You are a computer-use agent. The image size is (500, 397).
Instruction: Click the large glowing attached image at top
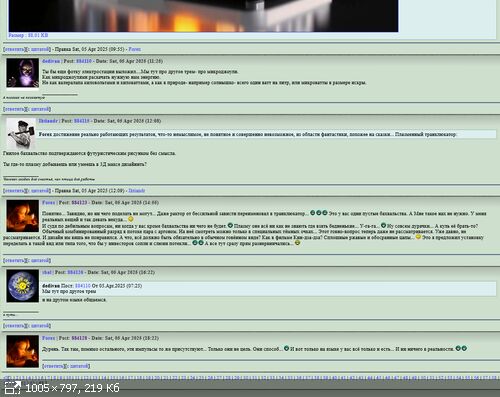[x=203, y=16]
